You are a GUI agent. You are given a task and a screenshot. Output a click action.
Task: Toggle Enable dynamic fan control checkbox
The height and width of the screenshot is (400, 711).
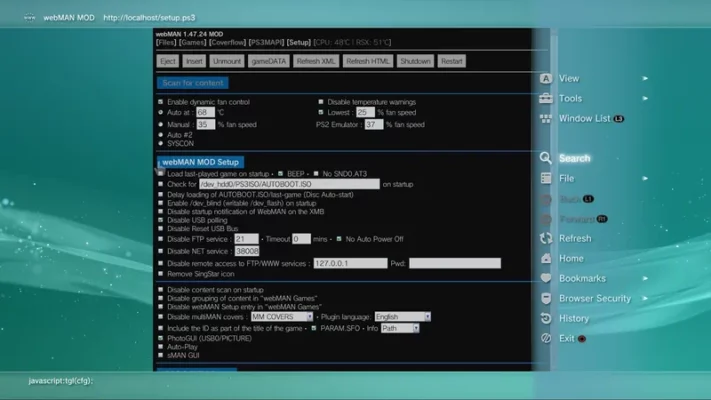[x=161, y=102]
